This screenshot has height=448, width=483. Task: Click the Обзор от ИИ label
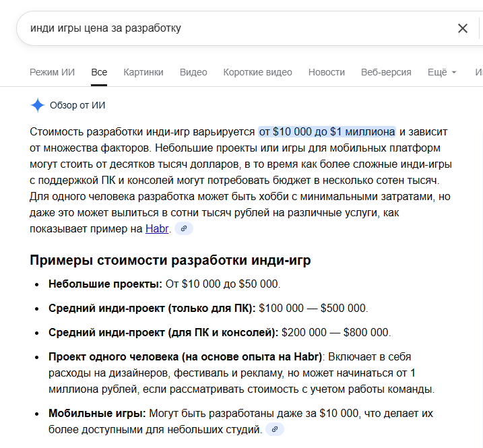(x=77, y=105)
